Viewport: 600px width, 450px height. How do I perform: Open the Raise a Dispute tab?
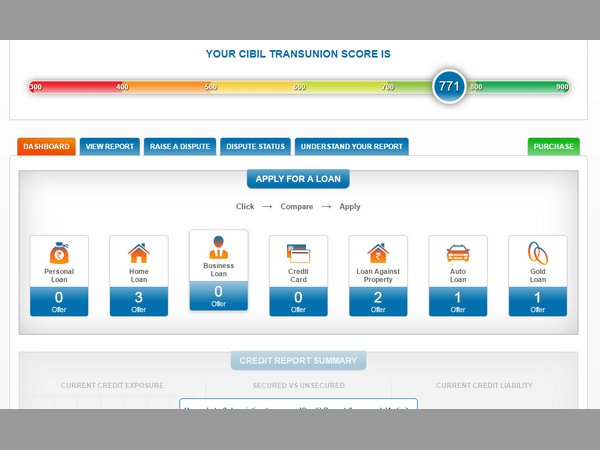pyautogui.click(x=180, y=147)
